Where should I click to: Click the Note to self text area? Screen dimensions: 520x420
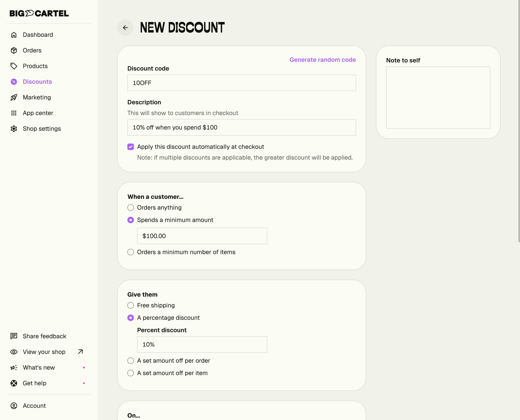pyautogui.click(x=438, y=98)
